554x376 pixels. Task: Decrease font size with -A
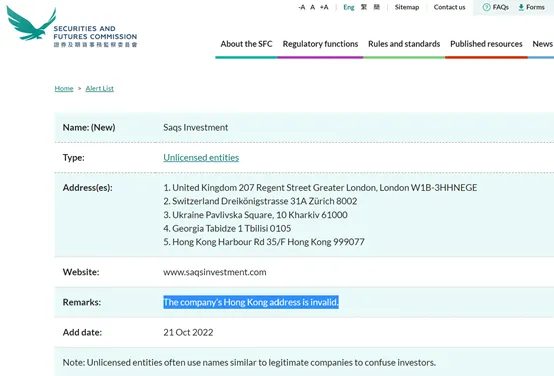click(301, 7)
